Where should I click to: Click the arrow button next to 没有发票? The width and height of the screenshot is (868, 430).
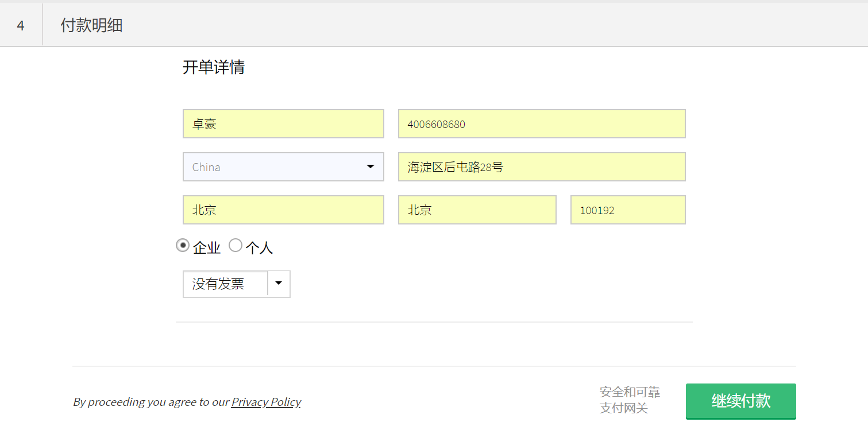[279, 284]
